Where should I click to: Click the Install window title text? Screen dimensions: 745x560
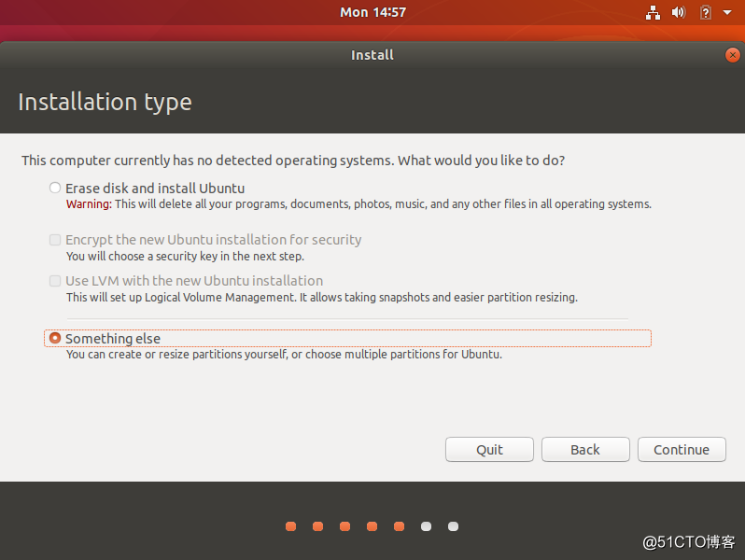pyautogui.click(x=372, y=55)
